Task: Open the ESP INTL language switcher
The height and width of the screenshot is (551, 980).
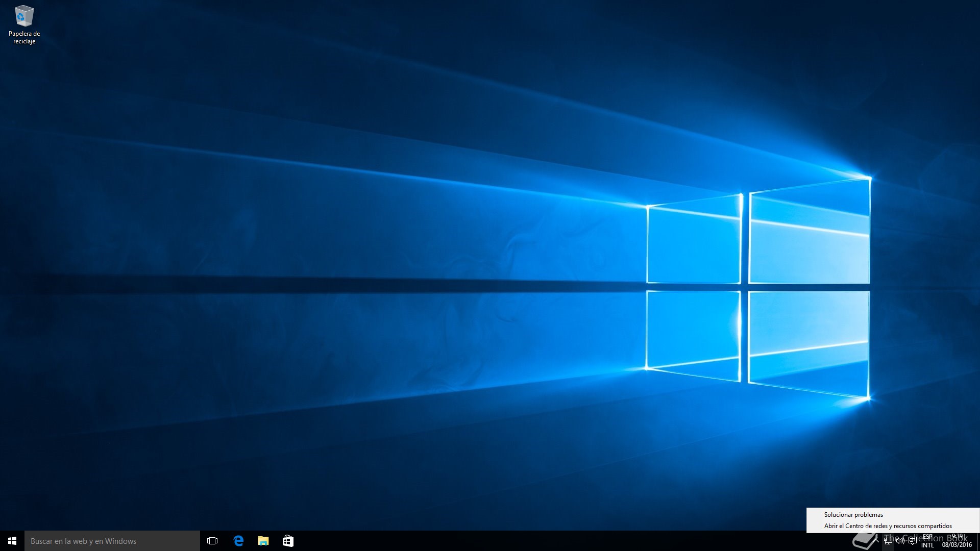Action: click(x=927, y=541)
